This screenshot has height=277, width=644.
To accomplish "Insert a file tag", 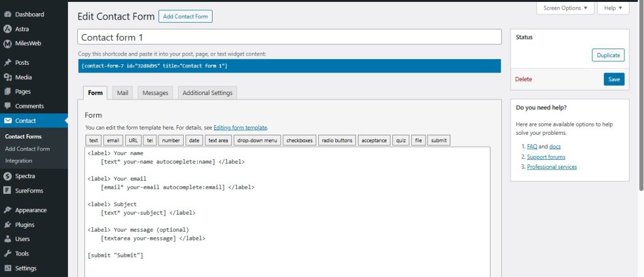I will pos(418,140).
